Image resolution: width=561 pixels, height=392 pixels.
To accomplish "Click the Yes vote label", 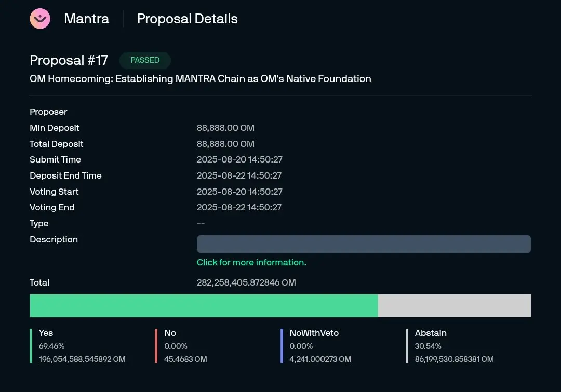I will click(x=46, y=333).
